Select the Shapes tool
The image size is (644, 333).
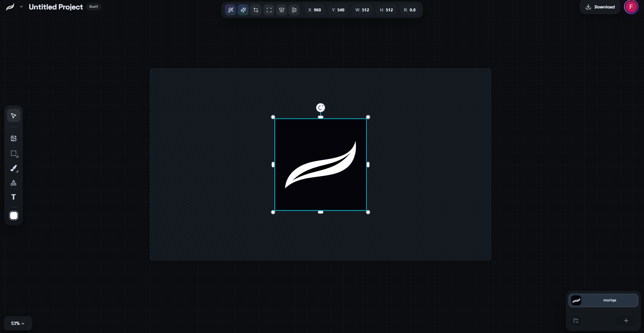[14, 183]
